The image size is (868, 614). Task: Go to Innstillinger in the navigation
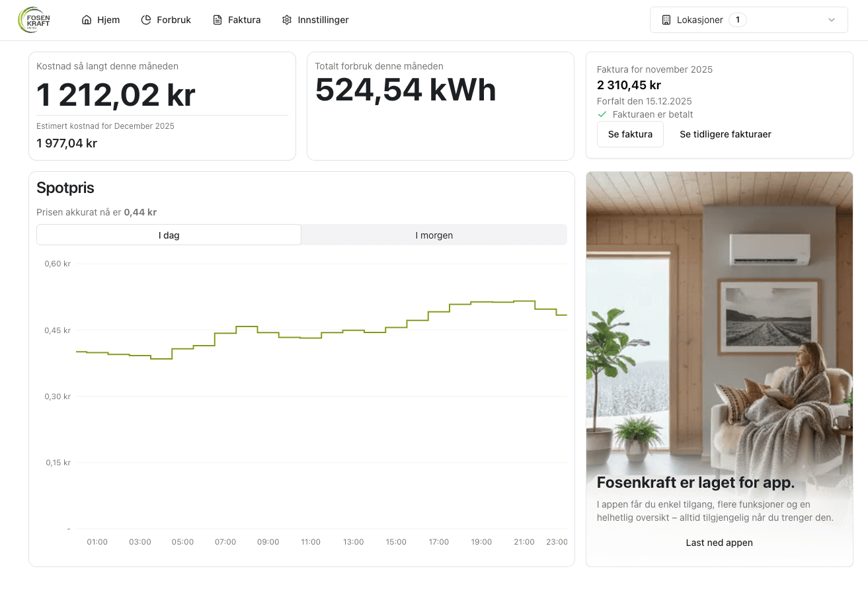point(315,20)
